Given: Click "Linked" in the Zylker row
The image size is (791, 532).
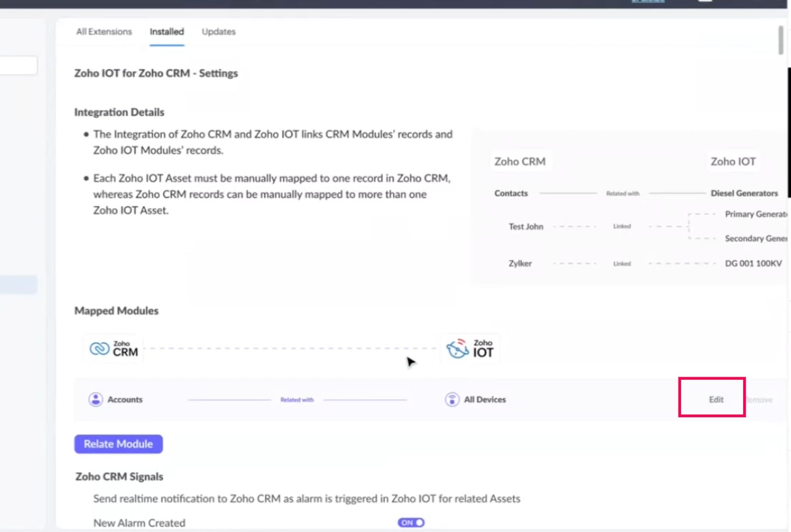Looking at the screenshot, I should point(622,263).
